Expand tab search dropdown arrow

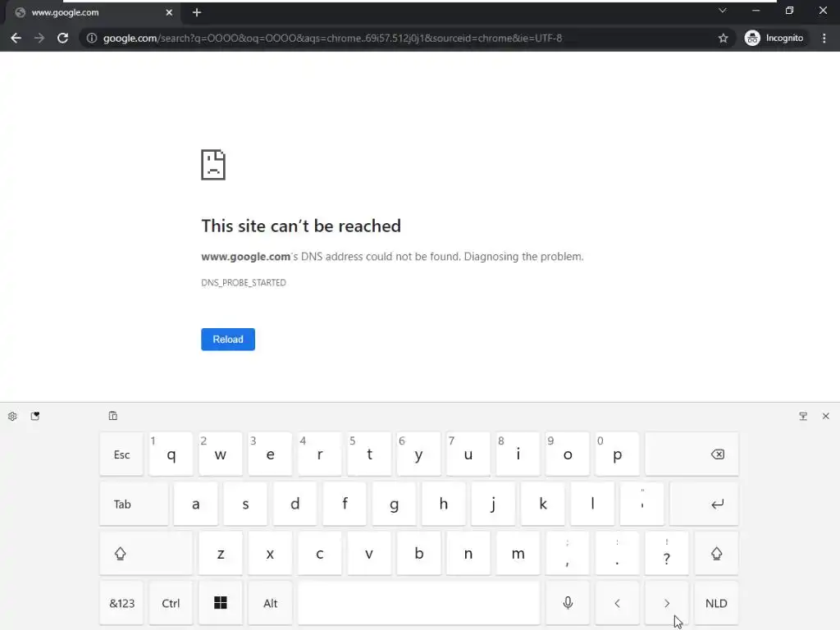click(x=722, y=10)
